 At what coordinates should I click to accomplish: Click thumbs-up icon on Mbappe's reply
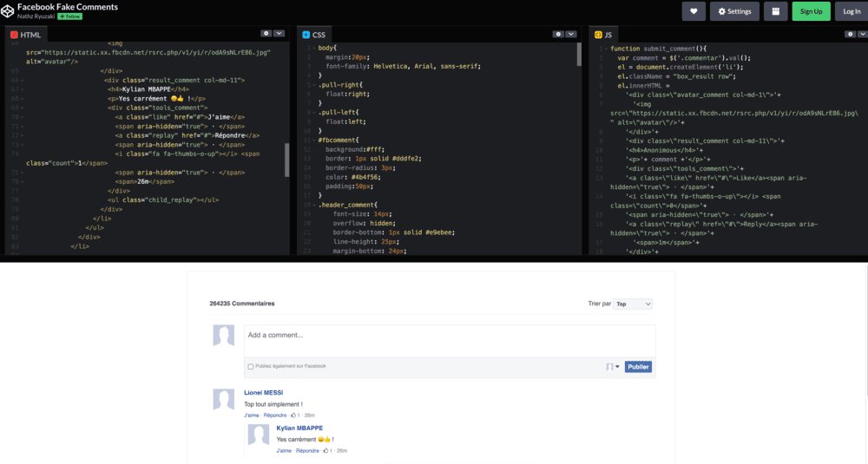click(x=326, y=451)
